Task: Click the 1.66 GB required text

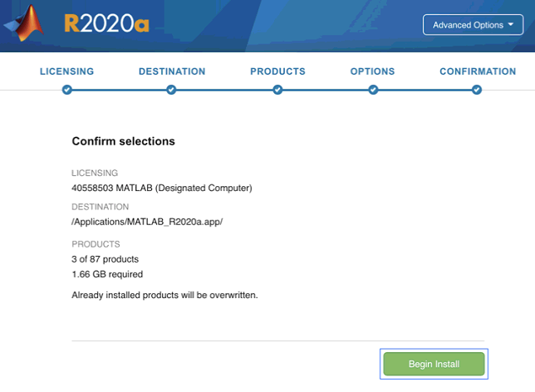Action: (107, 274)
